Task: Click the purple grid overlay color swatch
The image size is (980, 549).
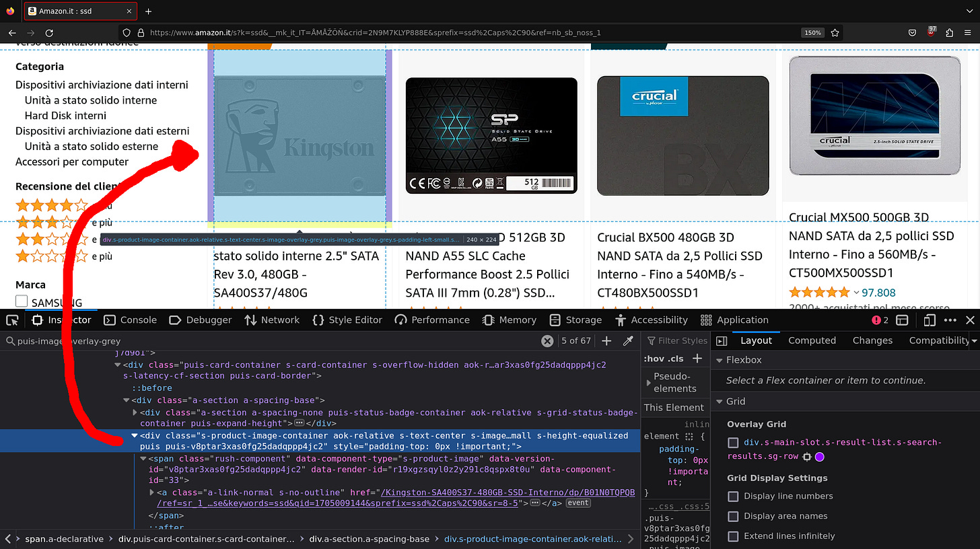Action: coord(819,457)
